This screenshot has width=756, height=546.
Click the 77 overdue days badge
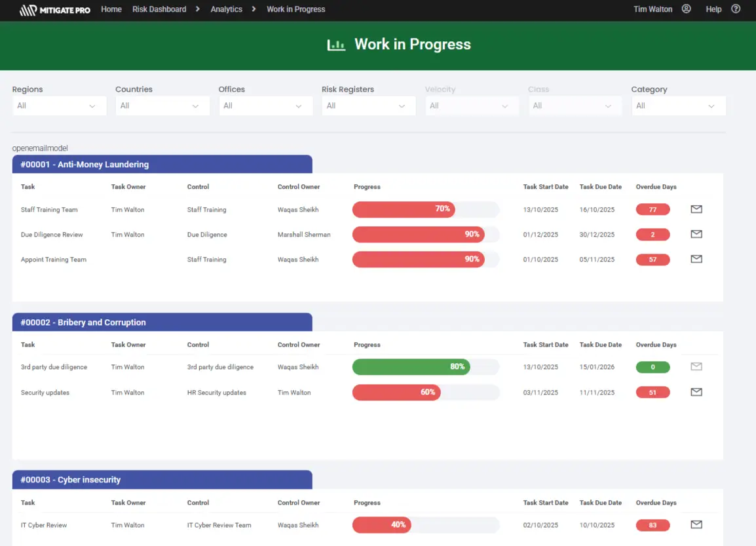click(x=652, y=209)
